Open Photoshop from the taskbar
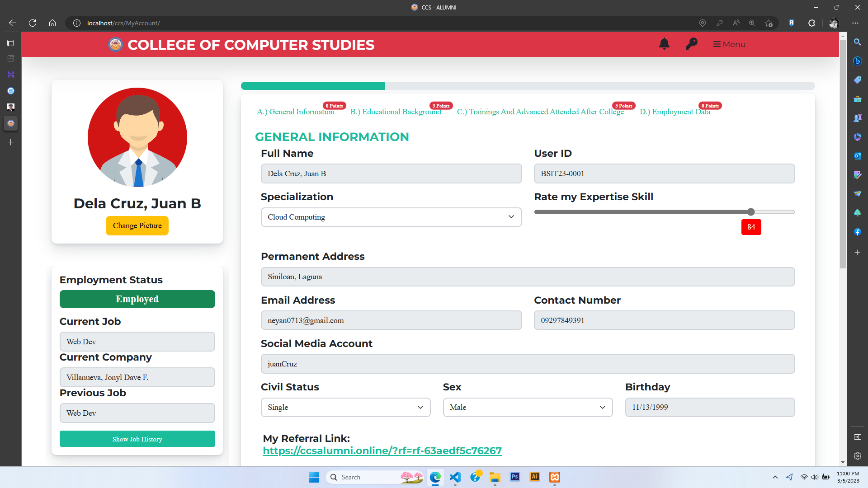The image size is (868, 488). [515, 477]
